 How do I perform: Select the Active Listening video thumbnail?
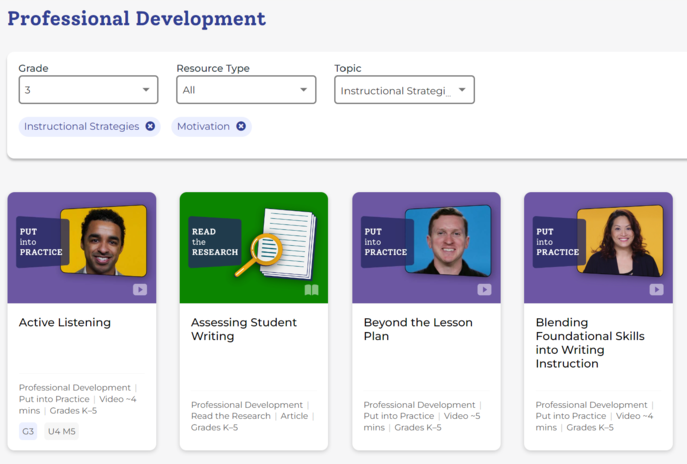tap(82, 245)
